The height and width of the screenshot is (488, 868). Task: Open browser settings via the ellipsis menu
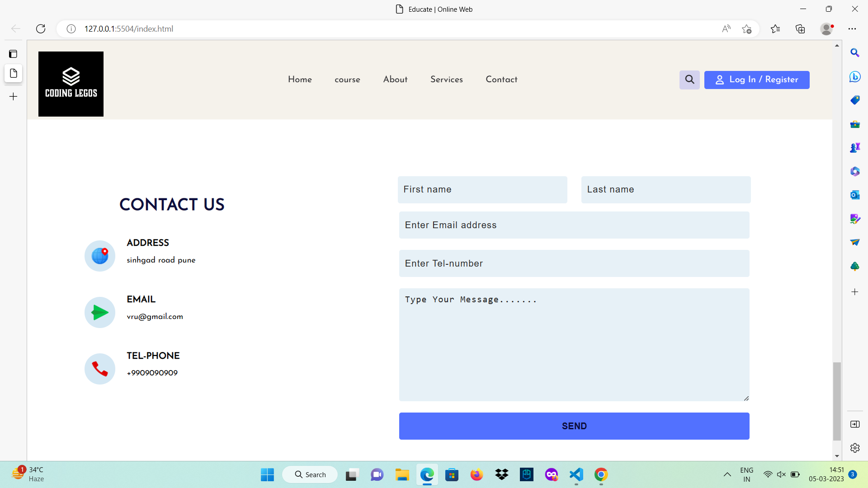coord(852,28)
